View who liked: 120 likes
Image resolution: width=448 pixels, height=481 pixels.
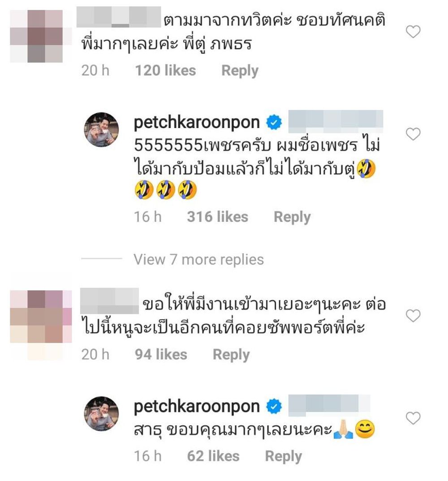click(165, 71)
